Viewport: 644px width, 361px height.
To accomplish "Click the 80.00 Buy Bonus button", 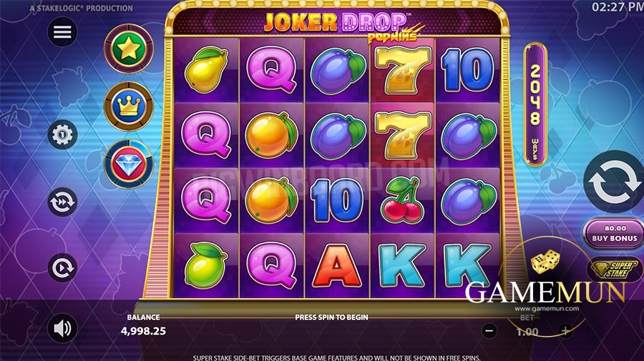I will tap(614, 234).
